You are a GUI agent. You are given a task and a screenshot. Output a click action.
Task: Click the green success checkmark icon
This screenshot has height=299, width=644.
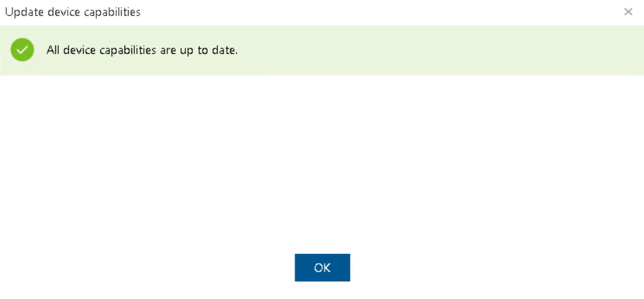tap(22, 50)
